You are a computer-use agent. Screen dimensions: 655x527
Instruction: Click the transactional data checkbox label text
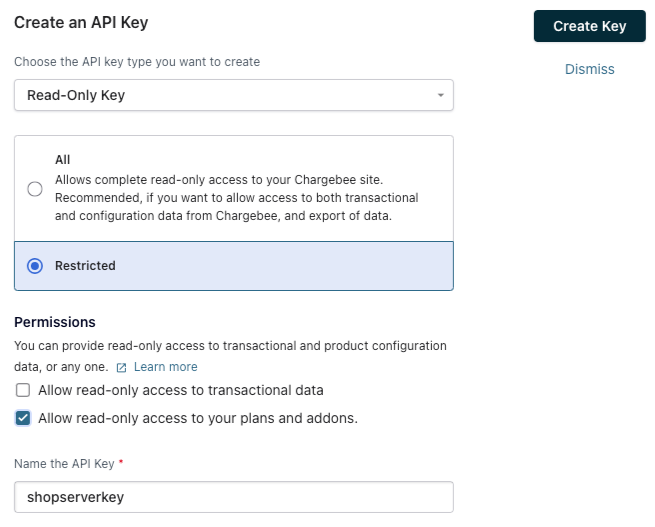coord(180,390)
